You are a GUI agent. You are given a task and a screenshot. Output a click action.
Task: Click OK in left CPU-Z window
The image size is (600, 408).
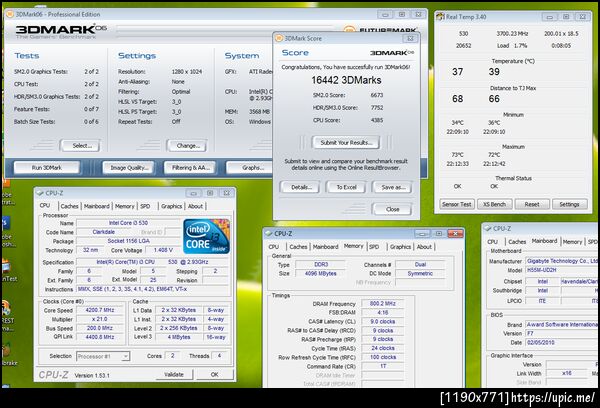point(214,374)
